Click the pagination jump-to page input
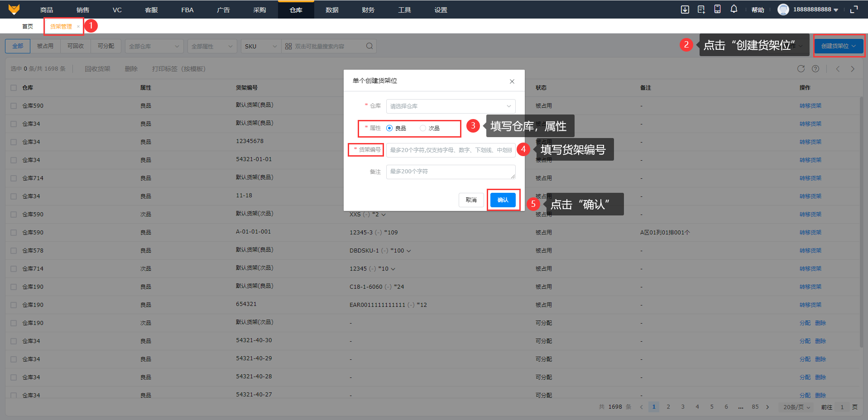Screen dimensions: 868x420 click(842, 407)
